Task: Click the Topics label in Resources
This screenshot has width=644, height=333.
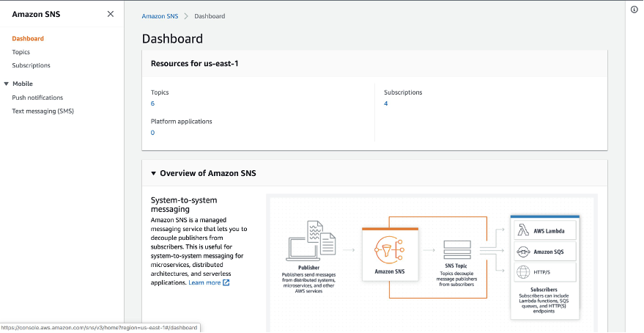Action: click(x=160, y=92)
